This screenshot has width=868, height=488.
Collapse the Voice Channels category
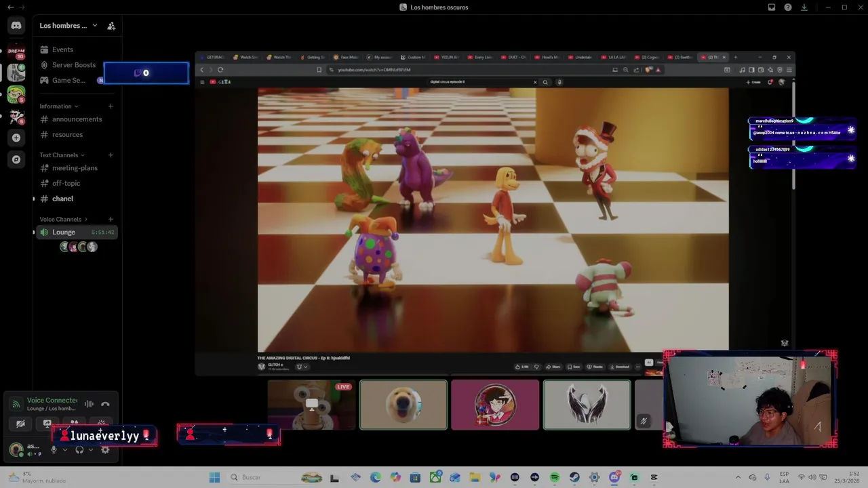64,220
